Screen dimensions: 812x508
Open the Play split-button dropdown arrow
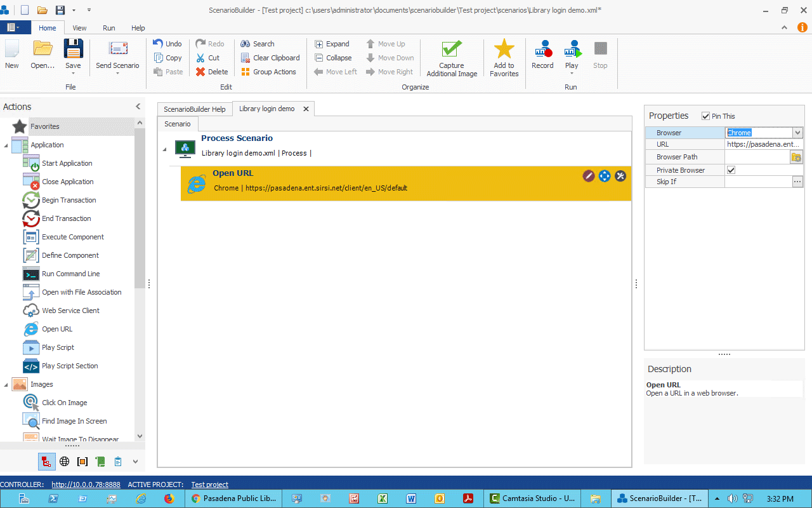[x=572, y=74]
